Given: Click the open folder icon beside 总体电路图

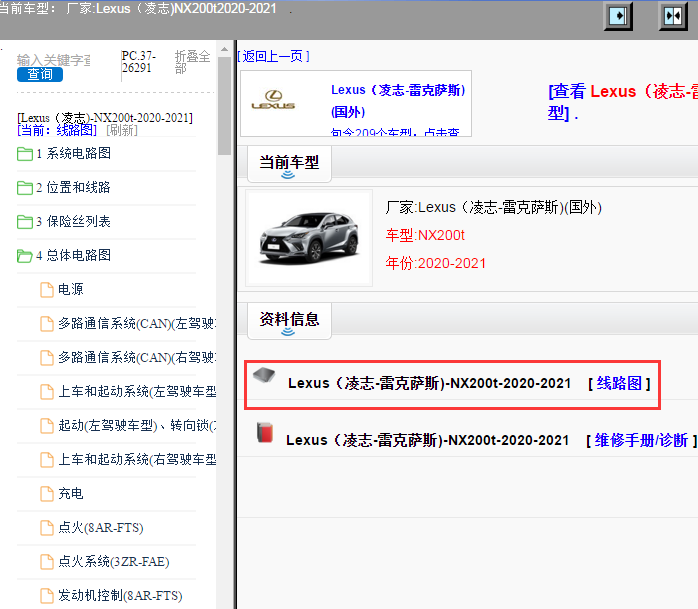Looking at the screenshot, I should (24, 256).
